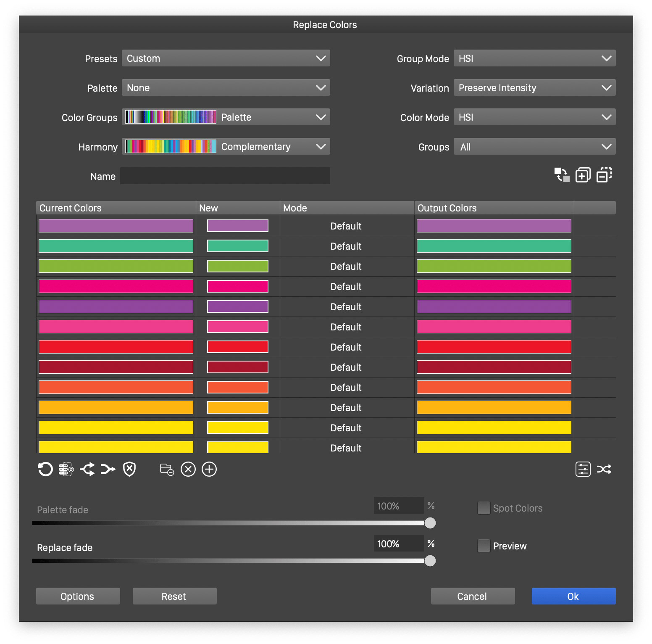
Task: Click inside the Name text field
Action: coord(225,176)
